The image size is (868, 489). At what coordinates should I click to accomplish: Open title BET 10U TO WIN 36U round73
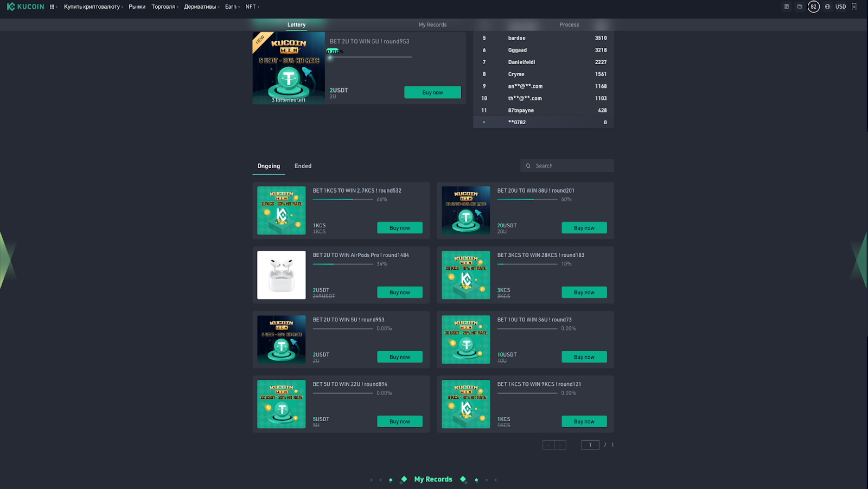point(534,320)
